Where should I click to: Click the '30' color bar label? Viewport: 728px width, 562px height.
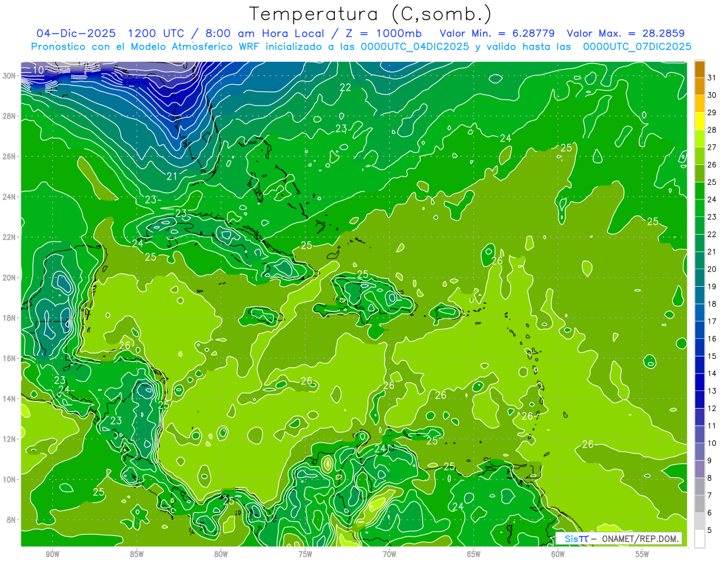(712, 95)
